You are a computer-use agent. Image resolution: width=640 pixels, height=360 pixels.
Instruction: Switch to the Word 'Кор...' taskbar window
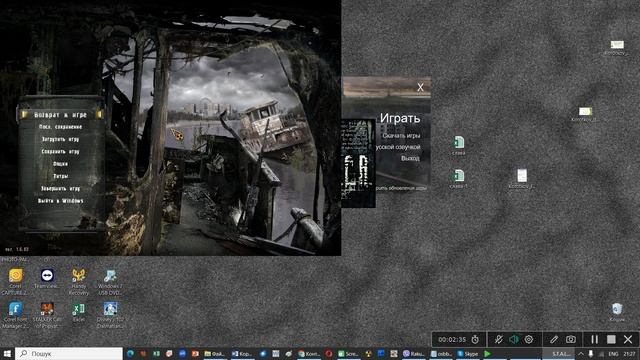tap(242, 353)
